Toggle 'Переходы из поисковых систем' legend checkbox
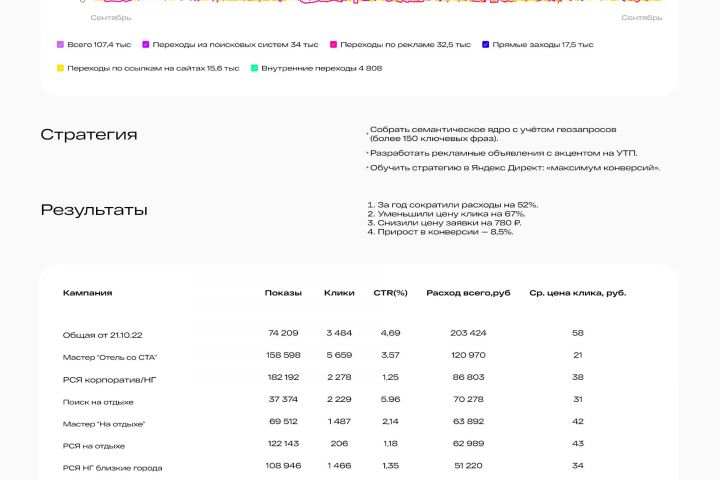Screen dimensions: 720x480 146,45
